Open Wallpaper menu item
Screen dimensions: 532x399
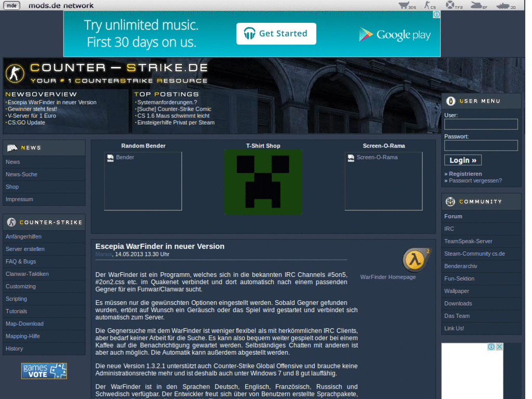[481, 291]
